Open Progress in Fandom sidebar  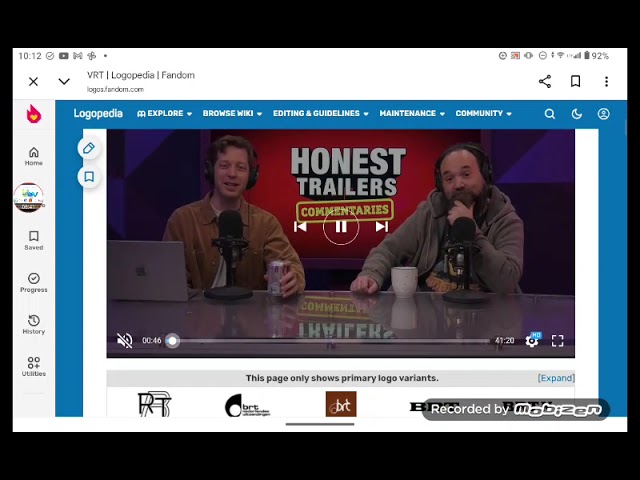pyautogui.click(x=33, y=283)
